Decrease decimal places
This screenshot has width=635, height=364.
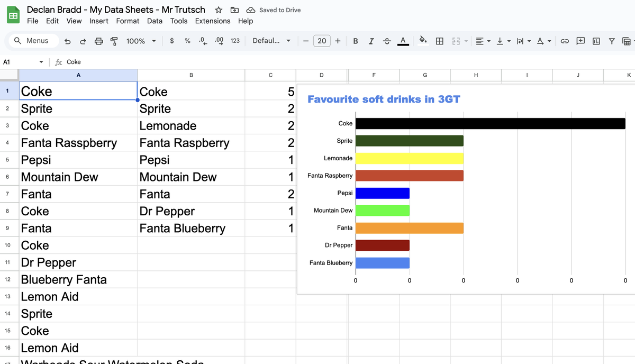pyautogui.click(x=203, y=41)
